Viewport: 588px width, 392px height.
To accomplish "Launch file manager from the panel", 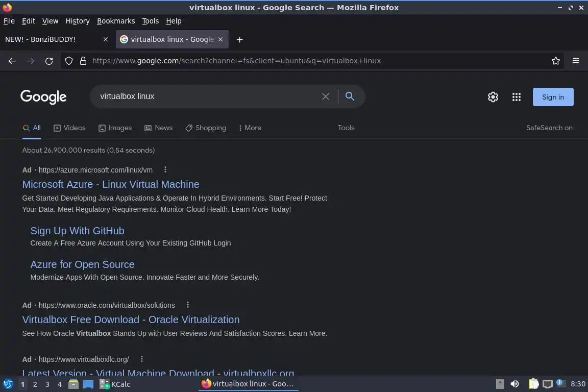I will pyautogui.click(x=73, y=384).
